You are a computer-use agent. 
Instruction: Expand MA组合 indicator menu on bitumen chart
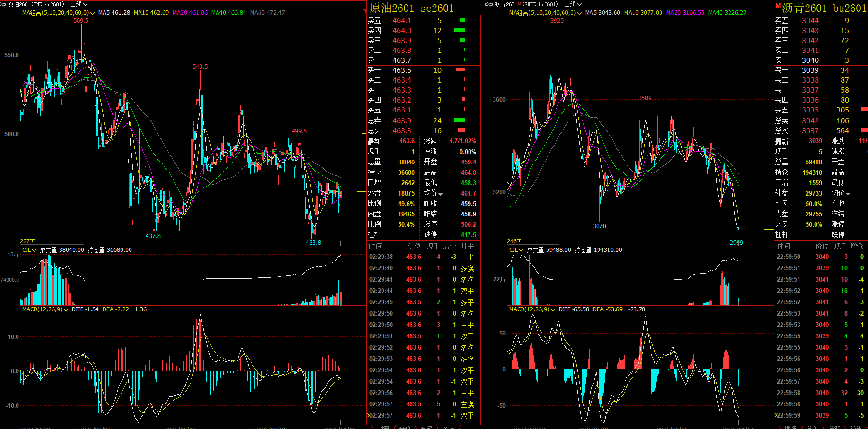click(x=579, y=13)
